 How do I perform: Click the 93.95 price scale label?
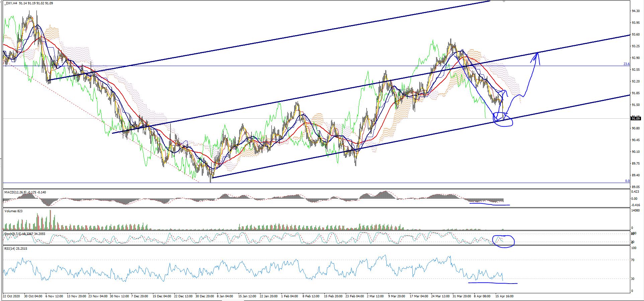(635, 23)
